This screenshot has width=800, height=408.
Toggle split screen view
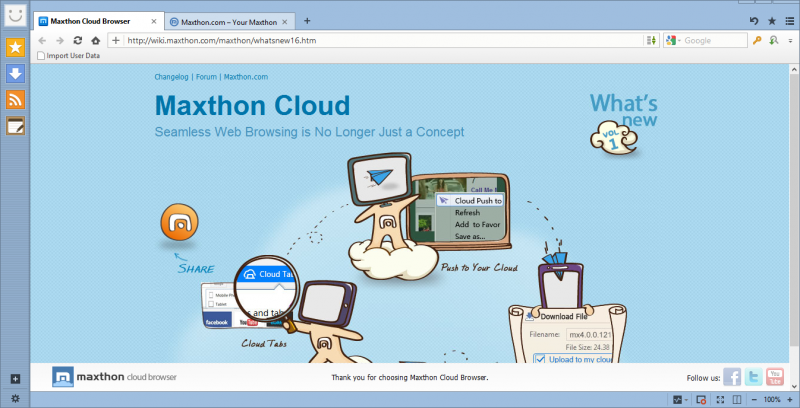pyautogui.click(x=737, y=399)
